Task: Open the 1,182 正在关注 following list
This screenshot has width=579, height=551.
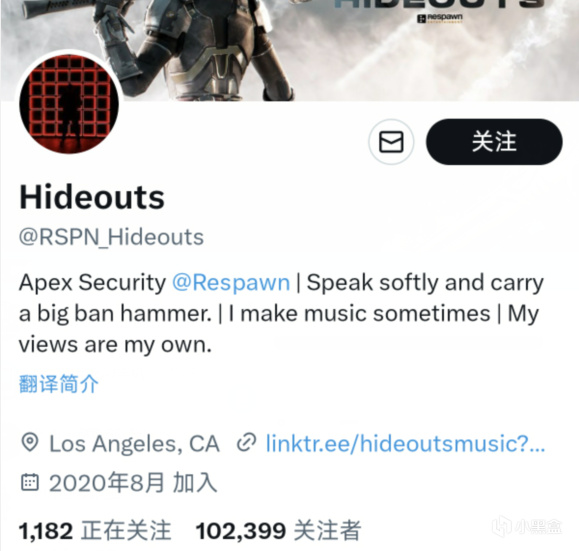Action: 95,531
